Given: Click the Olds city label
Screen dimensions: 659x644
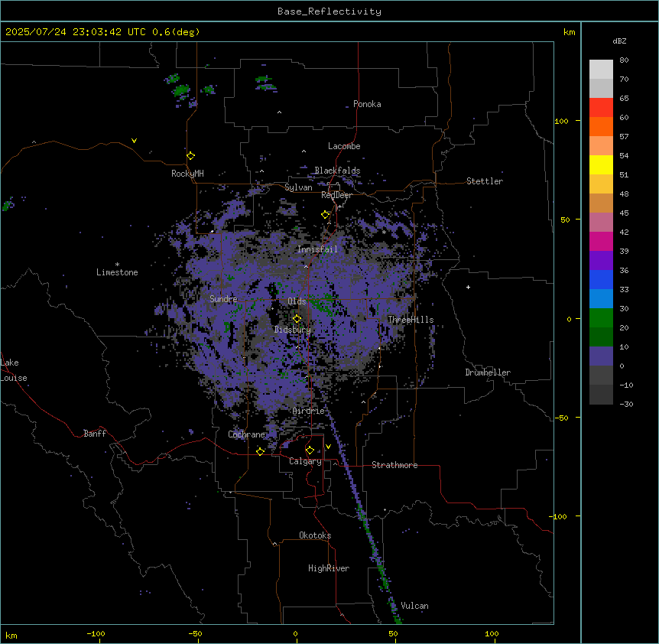Looking at the screenshot, I should point(297,301).
